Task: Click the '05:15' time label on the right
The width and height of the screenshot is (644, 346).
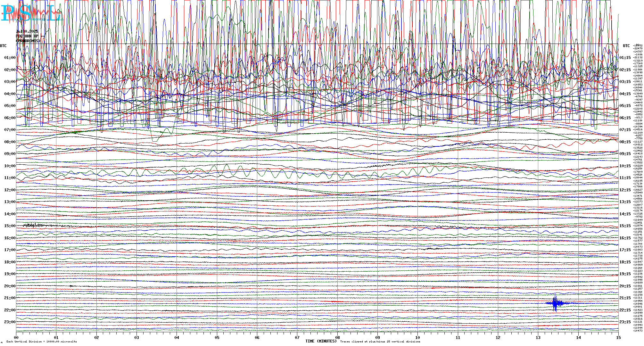Action: coord(625,106)
